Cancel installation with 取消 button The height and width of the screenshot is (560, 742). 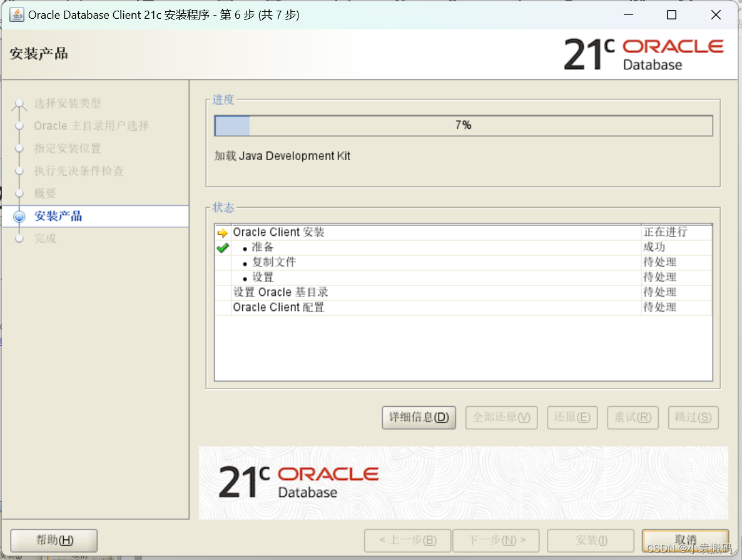685,540
